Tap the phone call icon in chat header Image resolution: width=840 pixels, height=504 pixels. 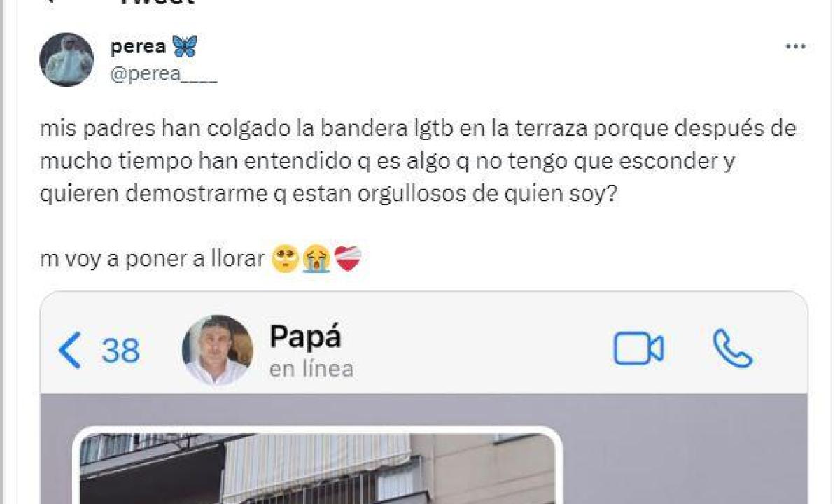[x=732, y=349]
